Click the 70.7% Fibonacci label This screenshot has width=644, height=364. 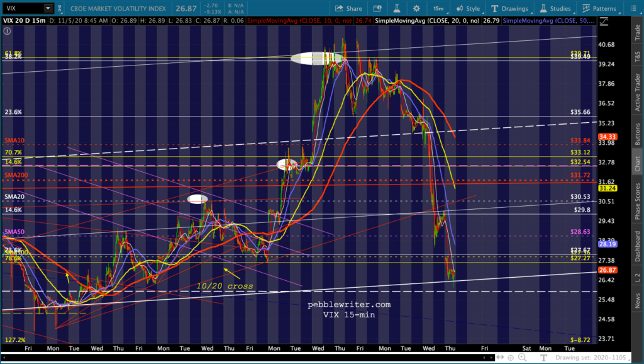coord(13,152)
